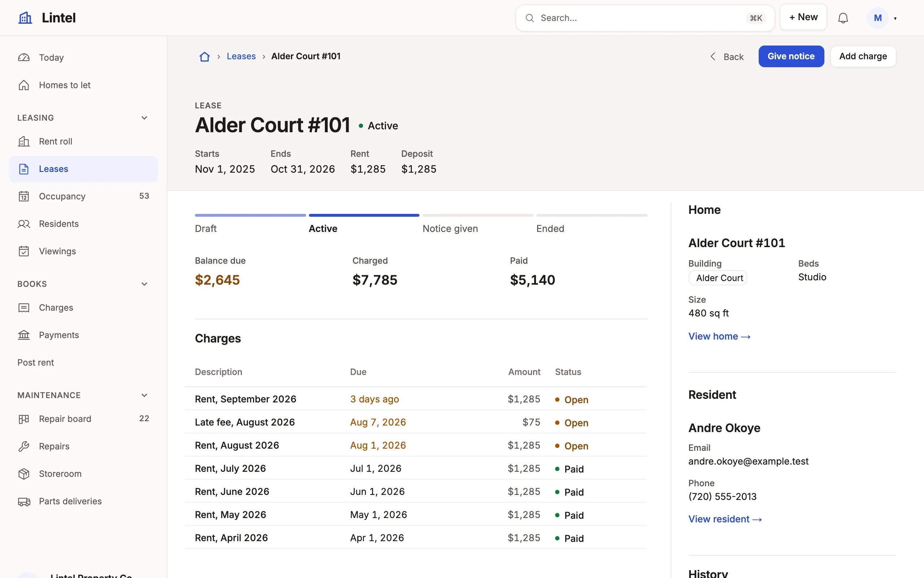Click the Charges list icon
924x578 pixels.
pos(24,308)
